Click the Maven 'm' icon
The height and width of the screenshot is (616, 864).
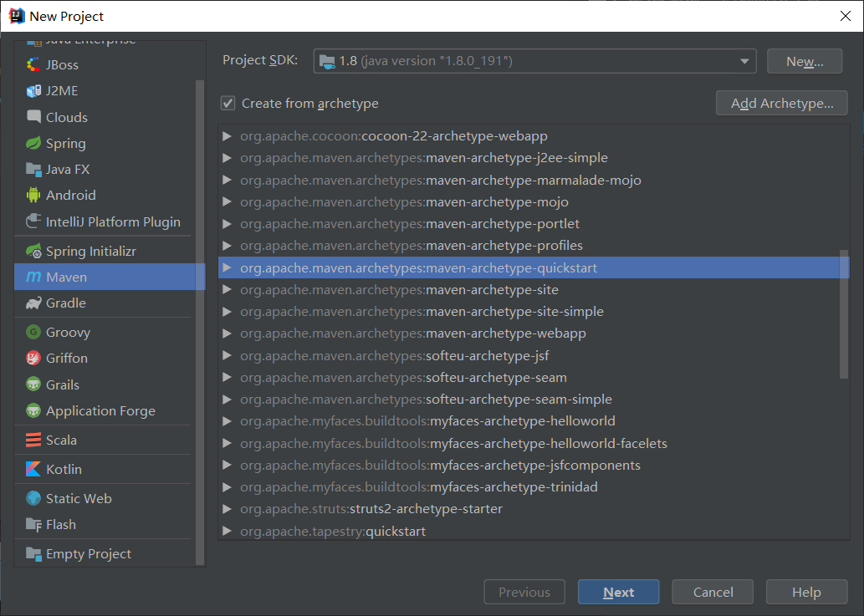tap(33, 277)
